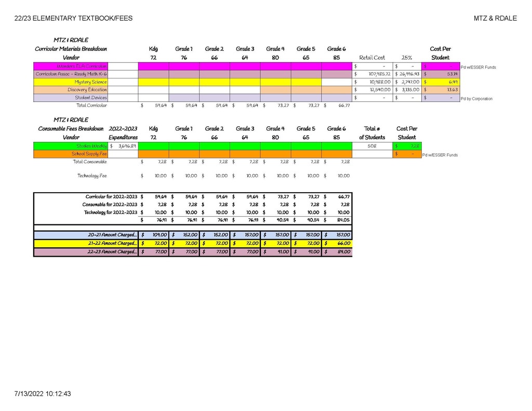Select the green "Studies Weekly" vendor cell
532x411 pixels.
(71, 146)
